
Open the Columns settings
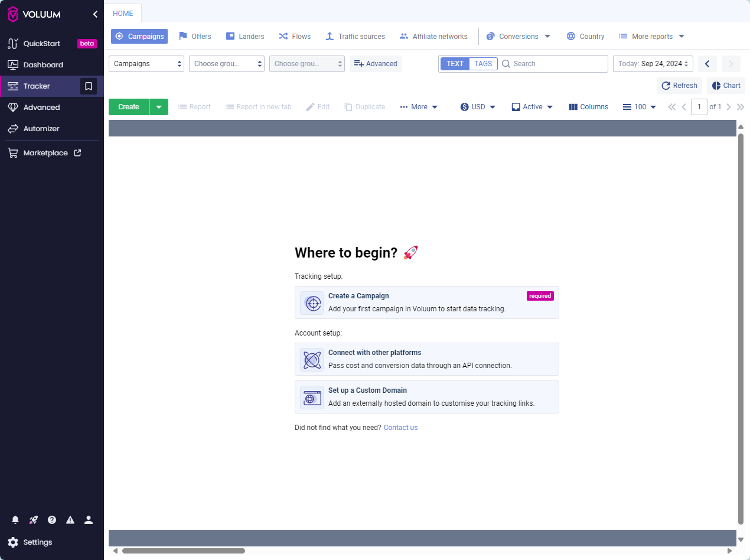pyautogui.click(x=588, y=107)
